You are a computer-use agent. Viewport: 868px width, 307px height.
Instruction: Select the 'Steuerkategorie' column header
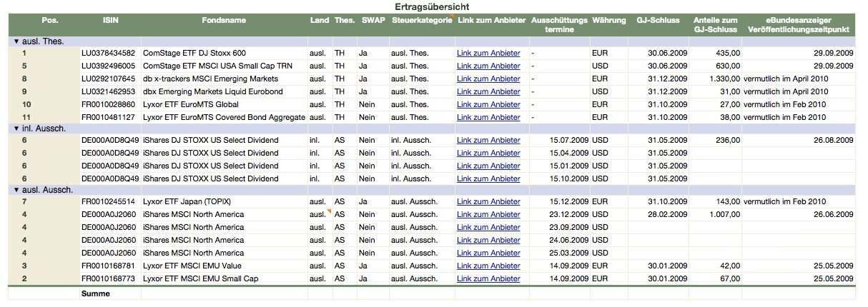pos(422,21)
